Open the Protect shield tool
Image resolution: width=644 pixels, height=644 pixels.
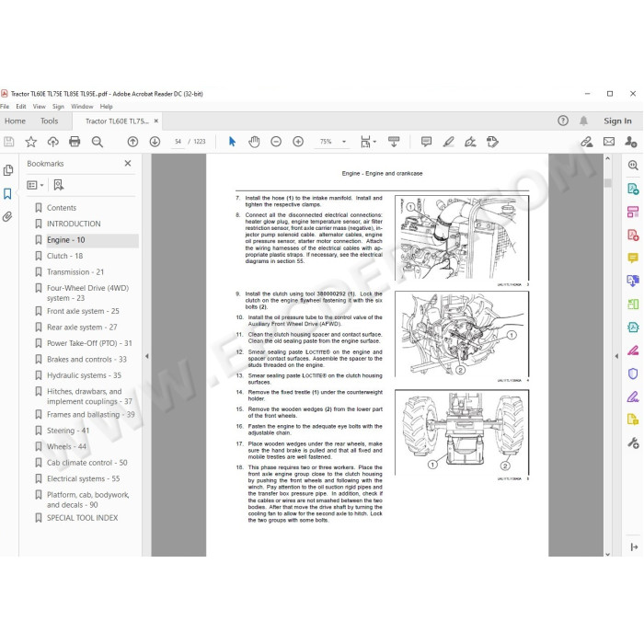tap(633, 374)
